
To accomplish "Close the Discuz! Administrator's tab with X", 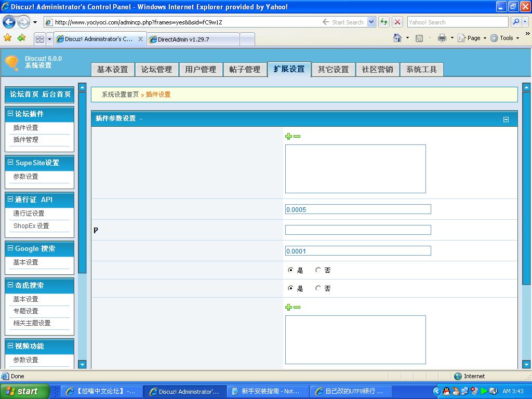I will tap(140, 39).
